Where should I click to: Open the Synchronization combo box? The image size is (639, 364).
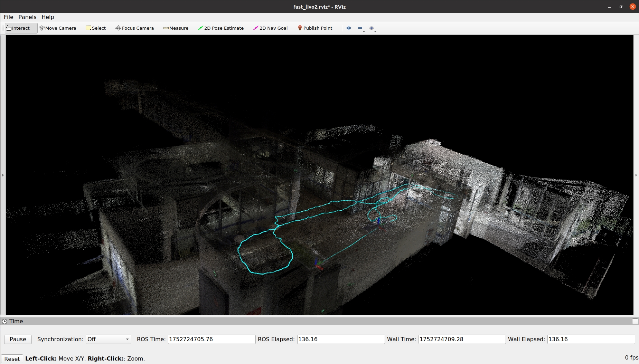pyautogui.click(x=108, y=339)
